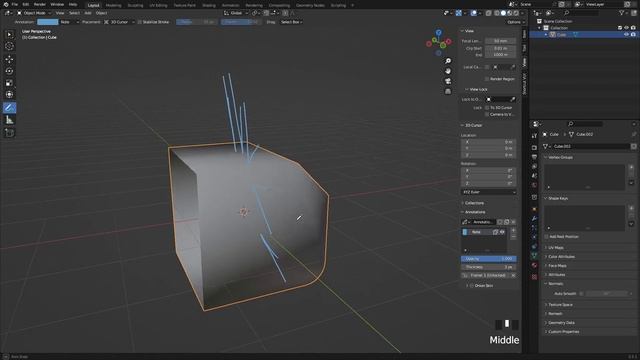Open the Object Data green triangle tab
This screenshot has height=360, width=640.
point(534,256)
